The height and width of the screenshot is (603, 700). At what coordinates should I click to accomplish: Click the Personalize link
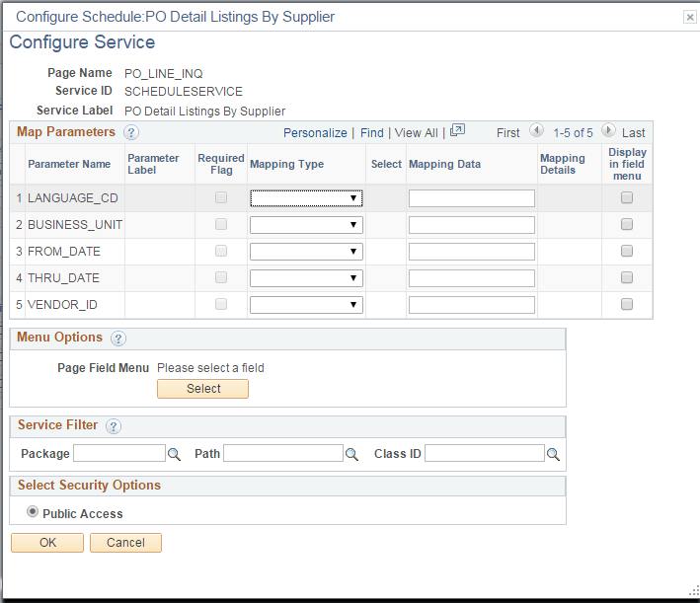click(315, 133)
